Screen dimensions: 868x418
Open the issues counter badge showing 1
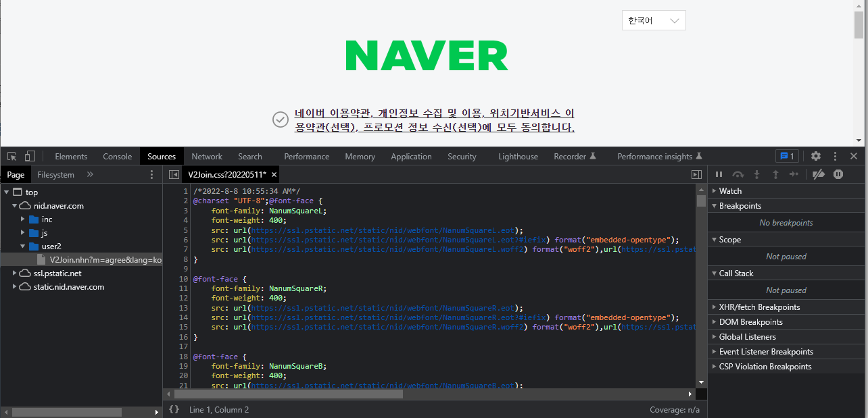tap(787, 156)
